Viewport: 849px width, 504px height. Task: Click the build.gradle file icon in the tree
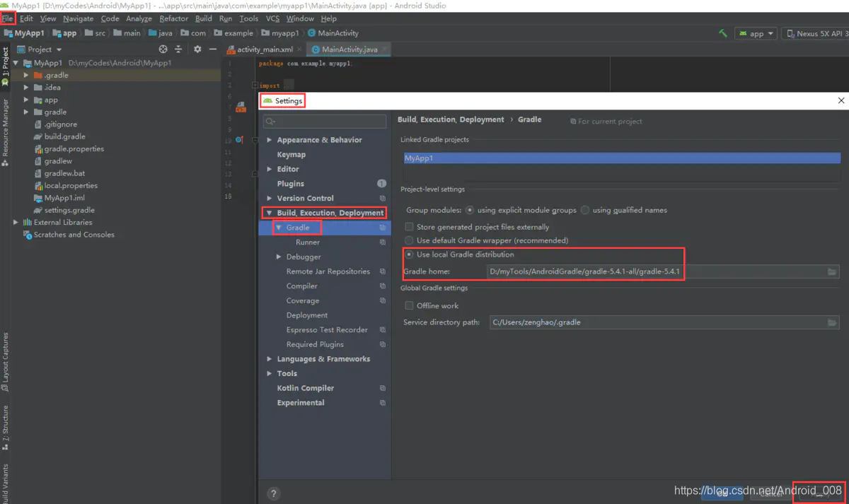point(38,136)
